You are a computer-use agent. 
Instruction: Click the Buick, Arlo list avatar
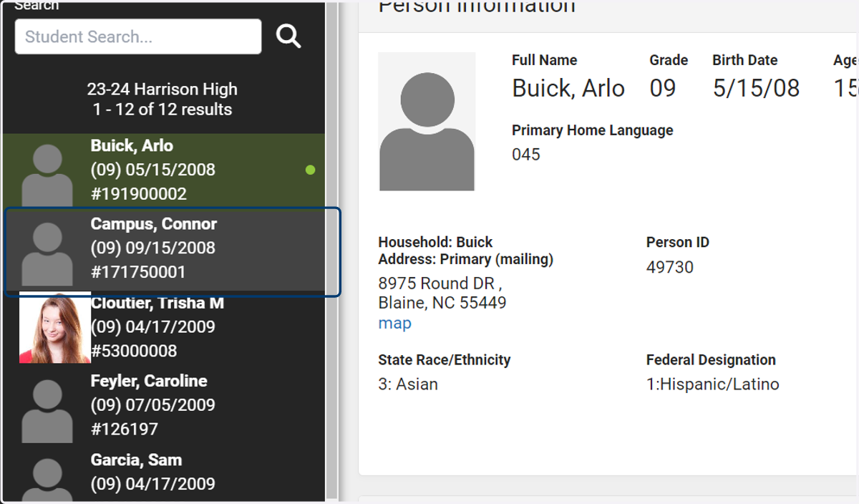[47, 175]
